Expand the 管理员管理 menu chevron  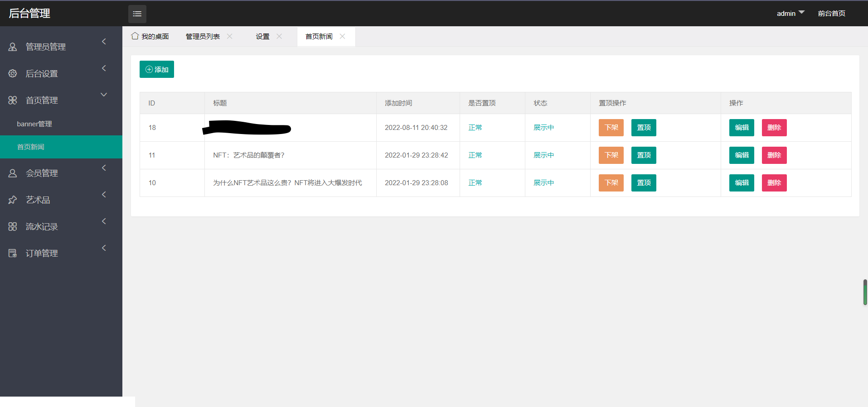point(104,41)
